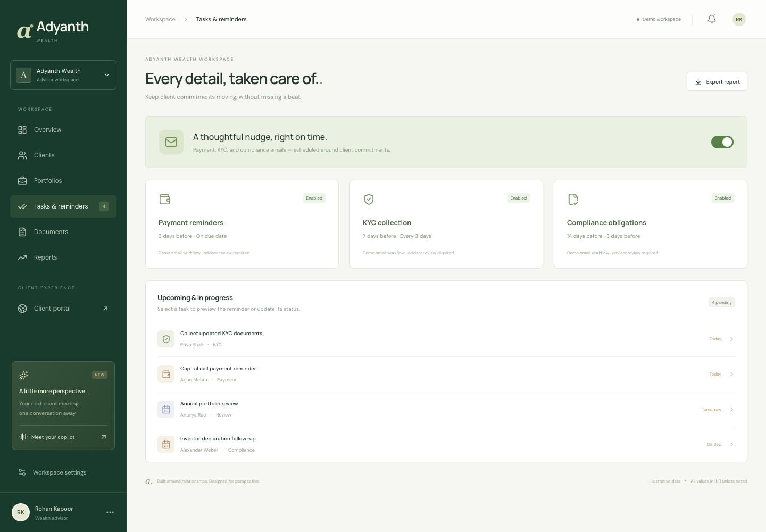Viewport: 766px width, 532px height.
Task: Expand the Investor declaration follow-up chevron
Action: pos(731,444)
